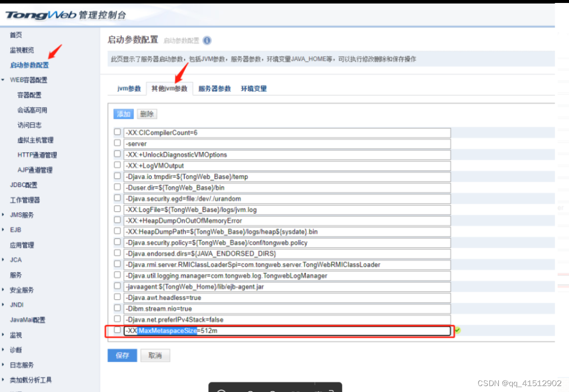
Task: Click into the -server input field
Action: pos(287,144)
